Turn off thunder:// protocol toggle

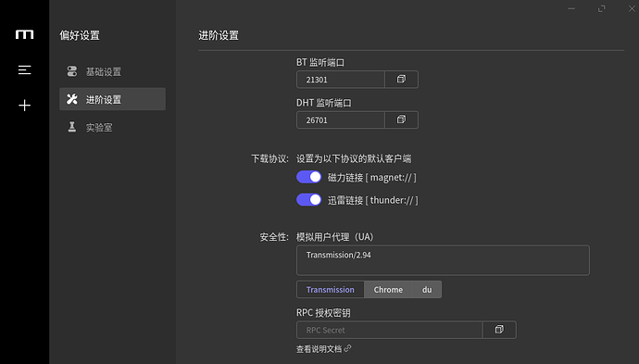(x=309, y=200)
